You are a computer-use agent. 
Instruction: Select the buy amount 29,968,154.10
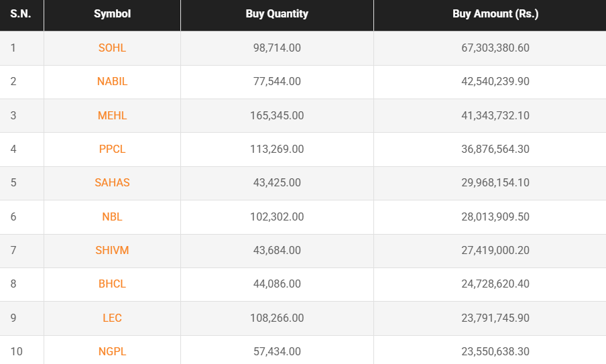coord(495,183)
